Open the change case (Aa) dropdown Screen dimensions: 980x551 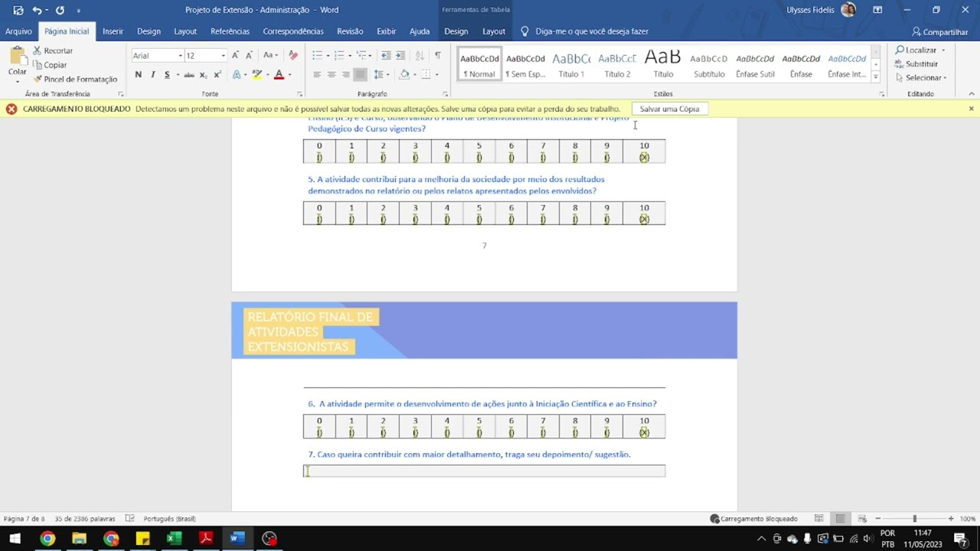point(271,55)
